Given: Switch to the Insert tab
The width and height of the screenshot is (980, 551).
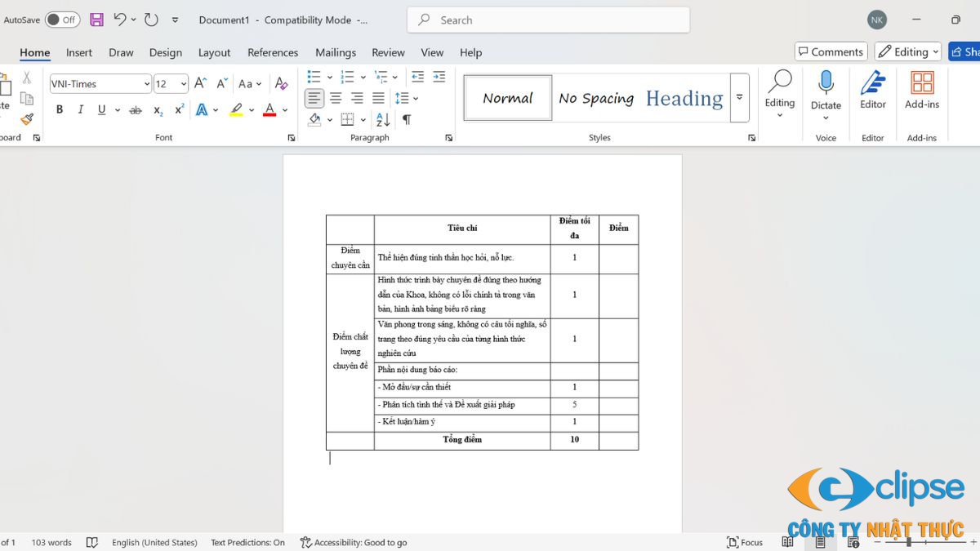Looking at the screenshot, I should 79,52.
